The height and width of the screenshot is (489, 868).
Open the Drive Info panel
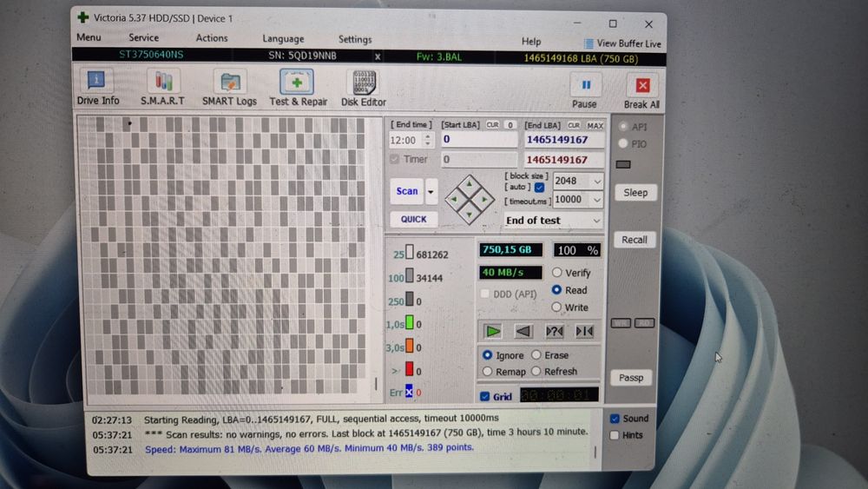(x=97, y=87)
